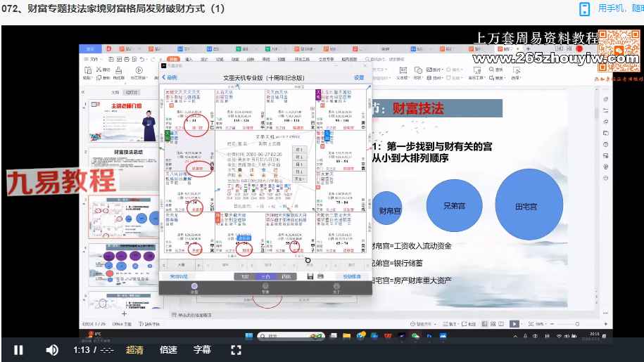The image size is (644, 362).
Task: Open the 文件 menu in WPS
Action: (94, 60)
